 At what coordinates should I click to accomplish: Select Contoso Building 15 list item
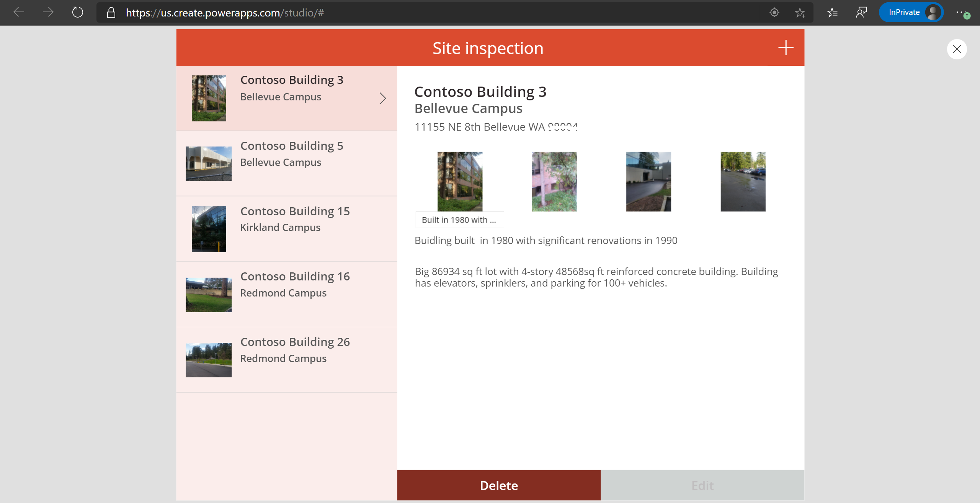pyautogui.click(x=287, y=229)
